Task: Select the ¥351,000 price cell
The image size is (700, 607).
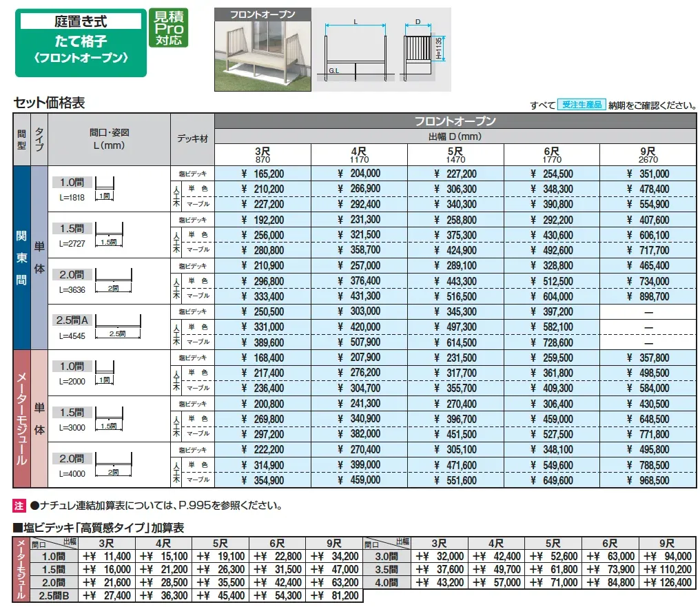Action: click(x=648, y=174)
